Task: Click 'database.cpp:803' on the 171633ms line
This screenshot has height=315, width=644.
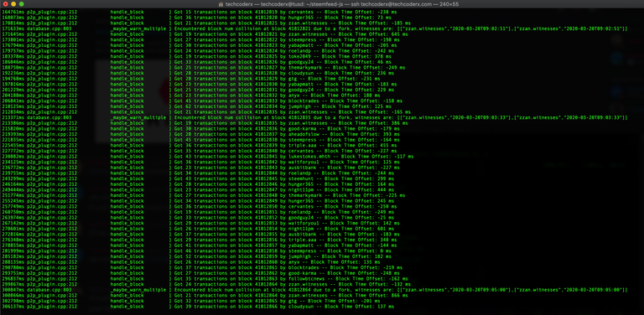Action: click(49, 28)
